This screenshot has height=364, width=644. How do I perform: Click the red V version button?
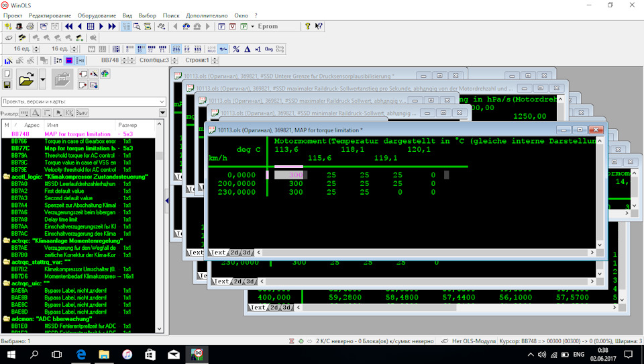233,26
